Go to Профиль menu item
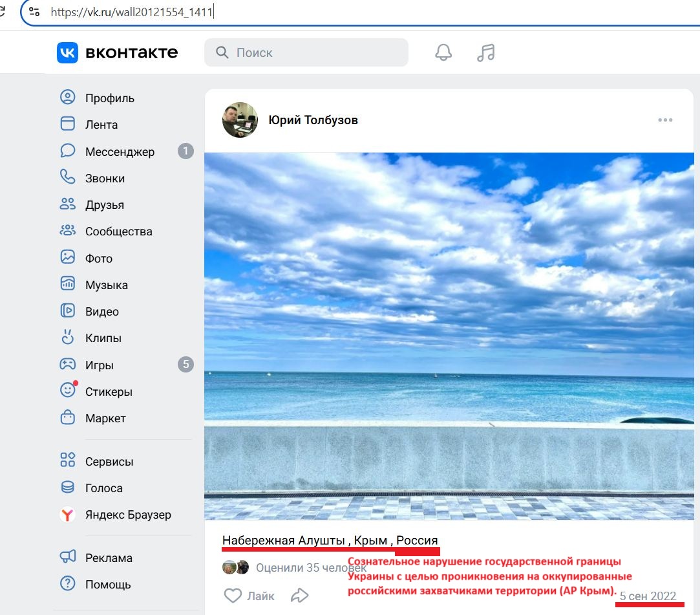The image size is (700, 615). (x=110, y=98)
